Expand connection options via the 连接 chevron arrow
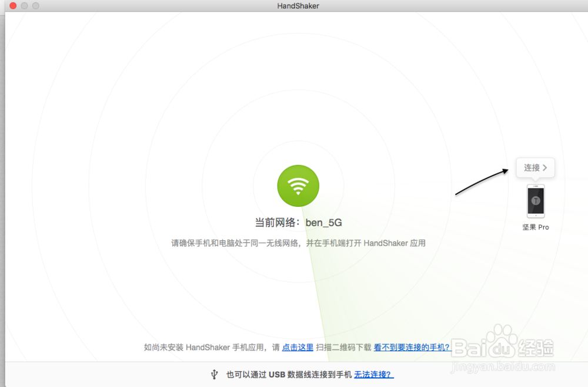 [x=545, y=167]
